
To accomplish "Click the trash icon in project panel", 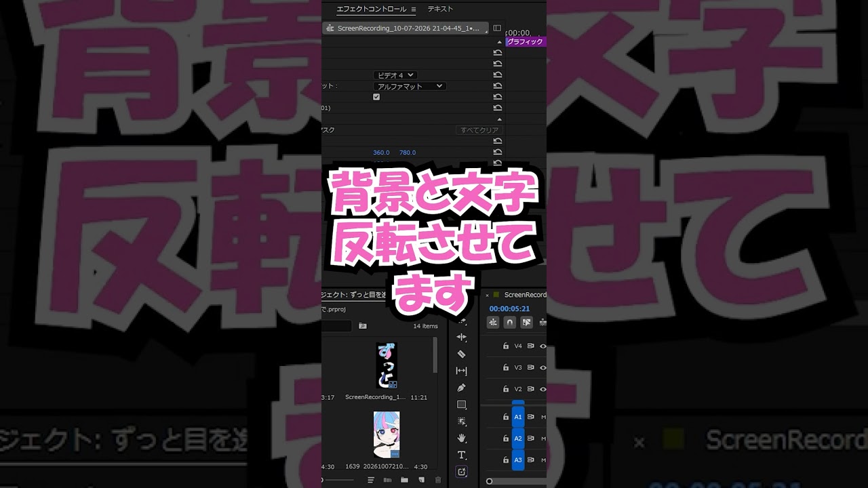I will [437, 480].
